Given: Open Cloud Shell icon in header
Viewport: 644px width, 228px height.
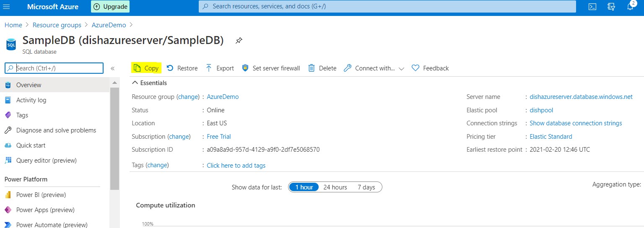Looking at the screenshot, I should [x=592, y=7].
